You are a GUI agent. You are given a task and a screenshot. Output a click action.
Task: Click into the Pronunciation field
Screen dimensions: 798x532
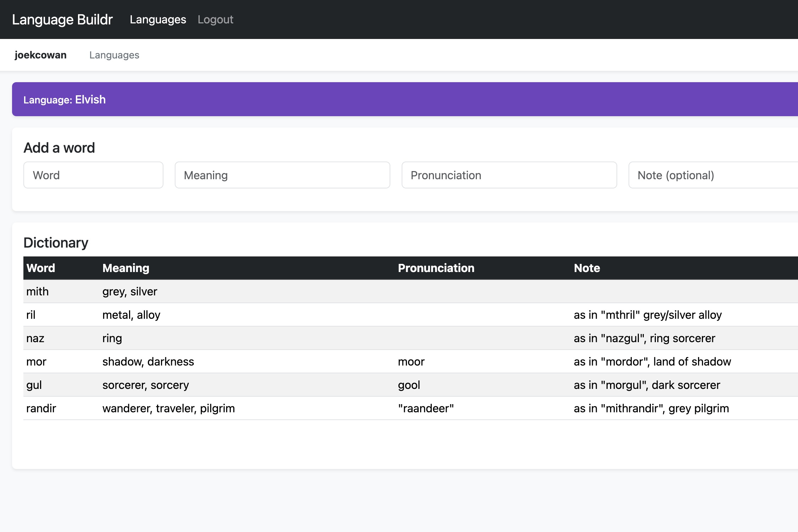click(509, 175)
